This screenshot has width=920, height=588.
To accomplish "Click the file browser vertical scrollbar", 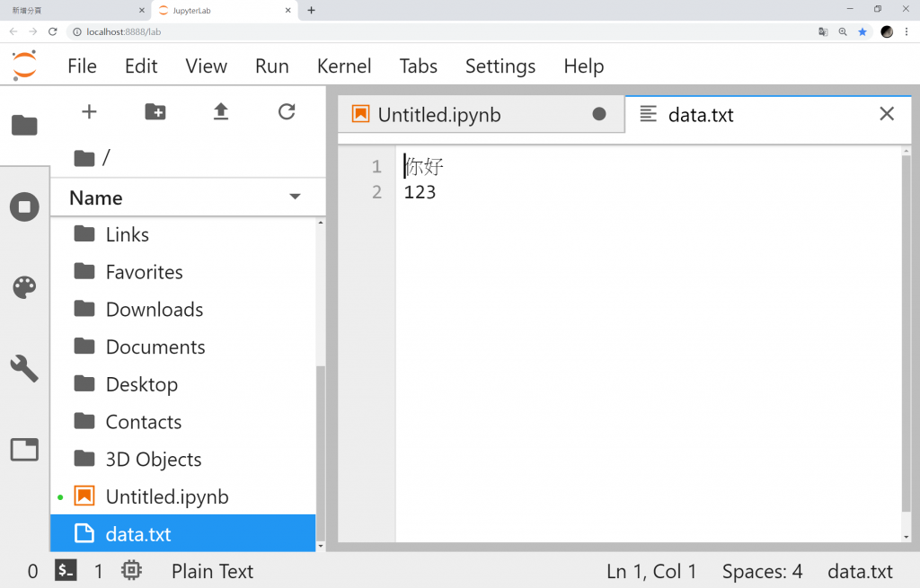I will click(x=321, y=449).
